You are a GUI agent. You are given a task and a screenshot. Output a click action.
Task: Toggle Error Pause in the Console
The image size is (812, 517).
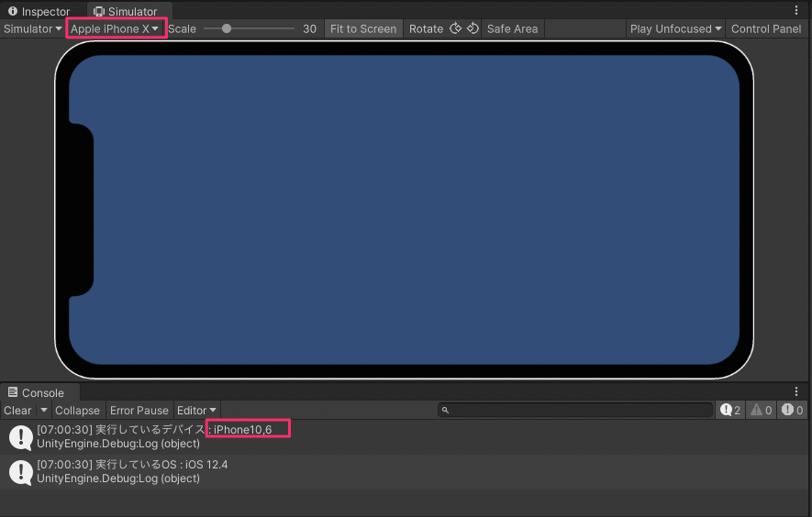pos(139,411)
